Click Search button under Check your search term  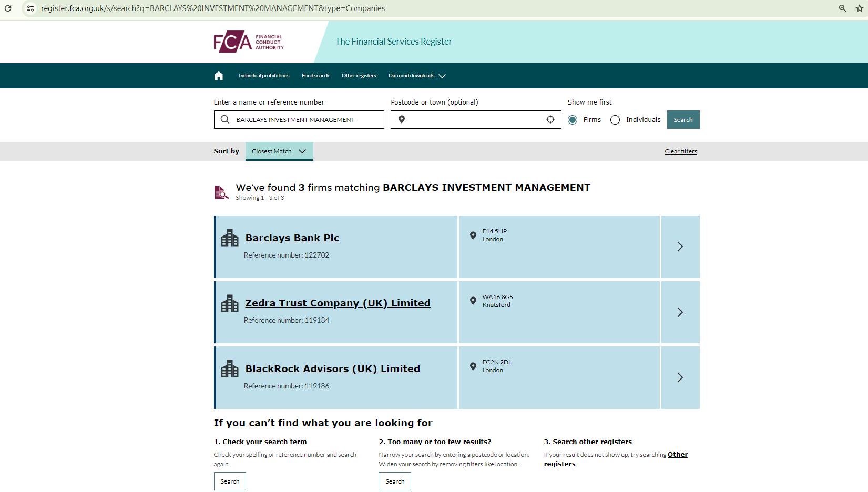(x=230, y=481)
